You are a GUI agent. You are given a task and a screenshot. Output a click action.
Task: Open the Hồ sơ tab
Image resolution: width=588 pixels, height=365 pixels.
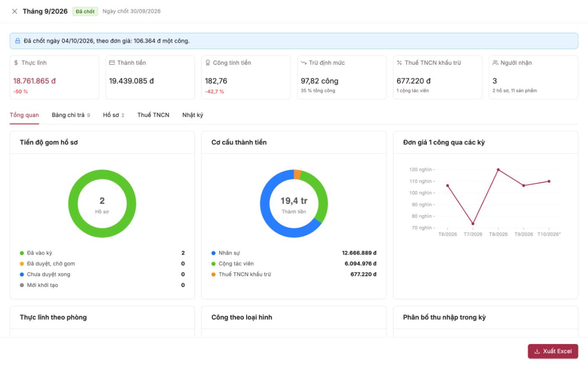click(113, 115)
